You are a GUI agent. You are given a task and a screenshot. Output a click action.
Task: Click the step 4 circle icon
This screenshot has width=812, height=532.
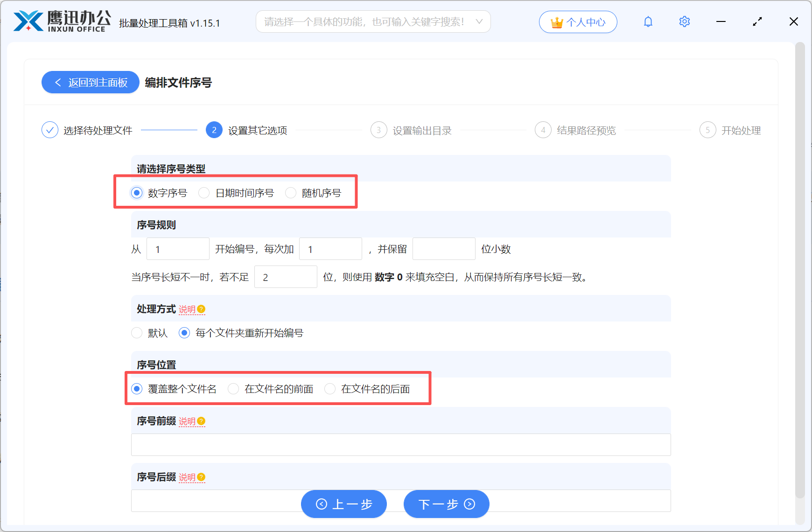(543, 130)
